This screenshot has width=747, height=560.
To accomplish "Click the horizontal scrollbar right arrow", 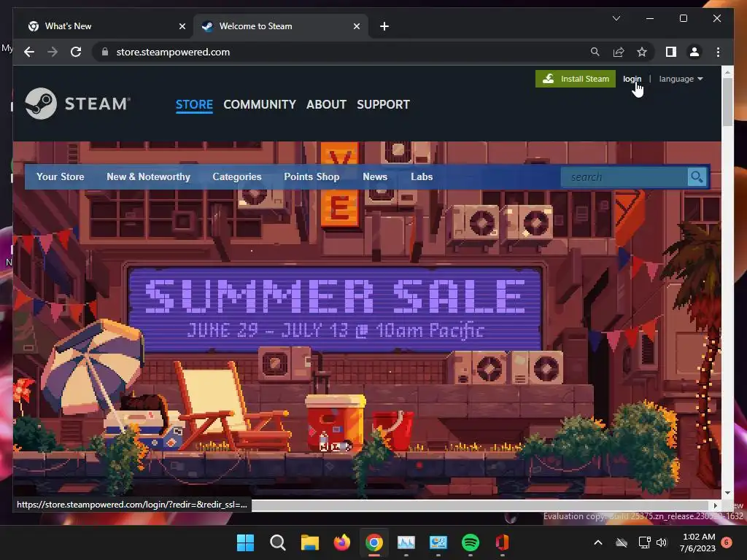I will pyautogui.click(x=715, y=505).
